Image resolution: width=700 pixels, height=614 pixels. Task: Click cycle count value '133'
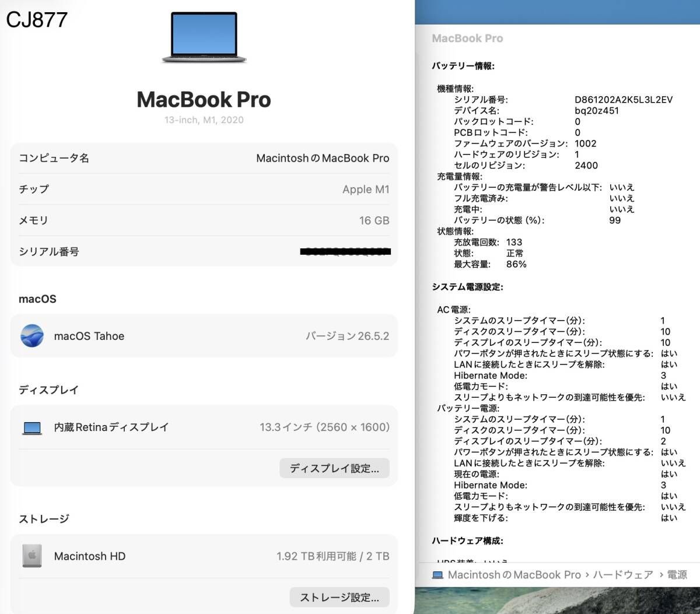[514, 242]
